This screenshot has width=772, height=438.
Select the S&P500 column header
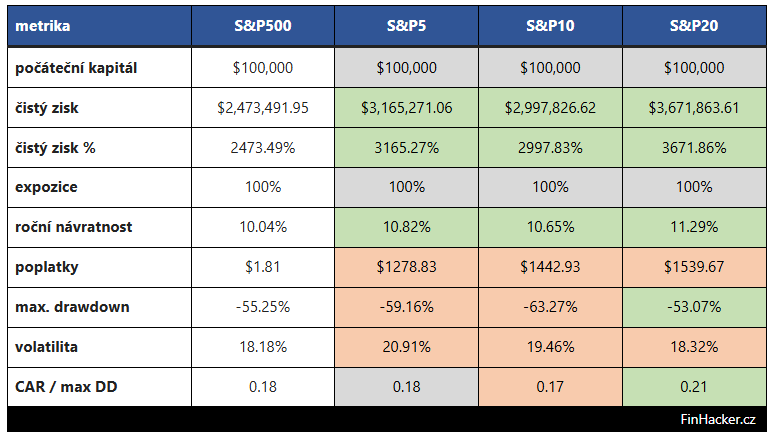263,27
